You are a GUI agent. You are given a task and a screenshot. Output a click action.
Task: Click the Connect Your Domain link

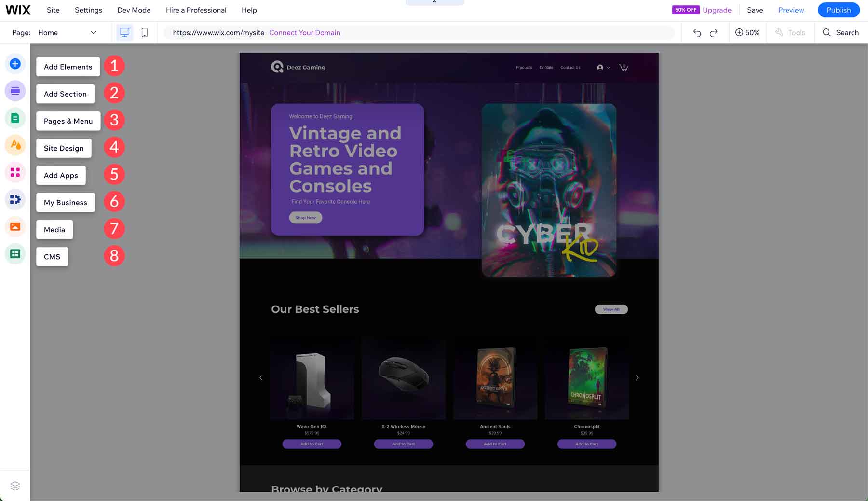305,32
